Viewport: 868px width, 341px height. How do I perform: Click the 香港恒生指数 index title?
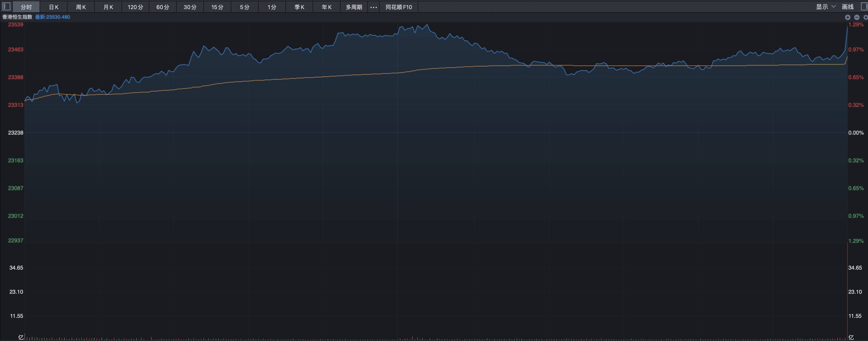click(17, 17)
